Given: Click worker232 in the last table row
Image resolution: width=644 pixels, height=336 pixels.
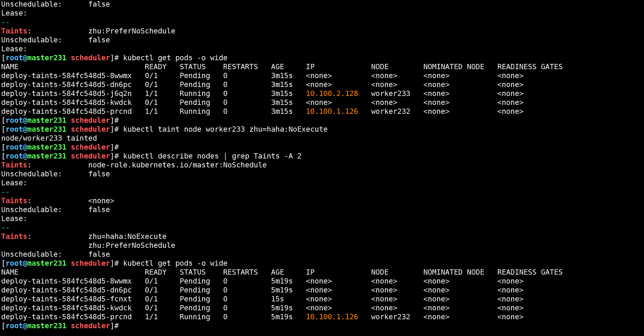Looking at the screenshot, I should coord(390,317).
